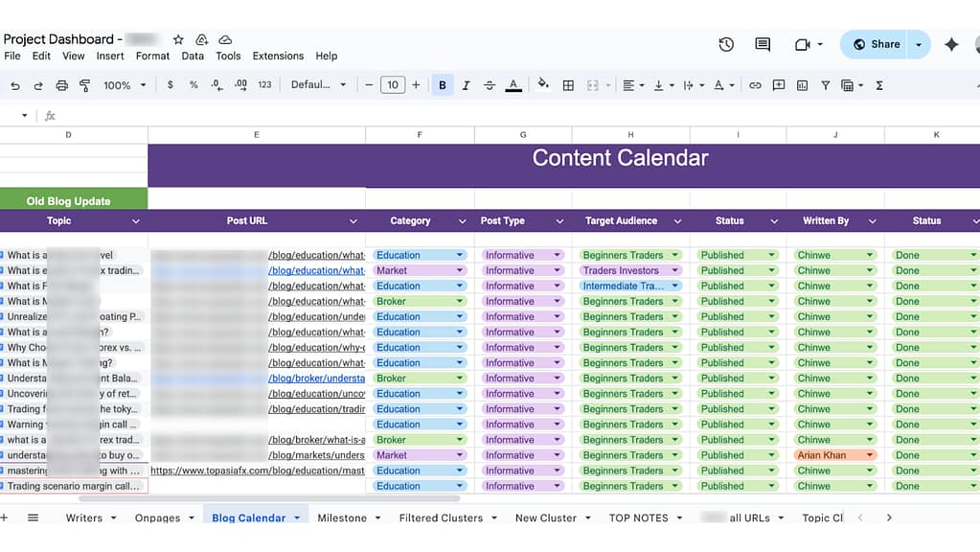Select the Paint format tool
This screenshot has width=980, height=552.
click(x=86, y=84)
